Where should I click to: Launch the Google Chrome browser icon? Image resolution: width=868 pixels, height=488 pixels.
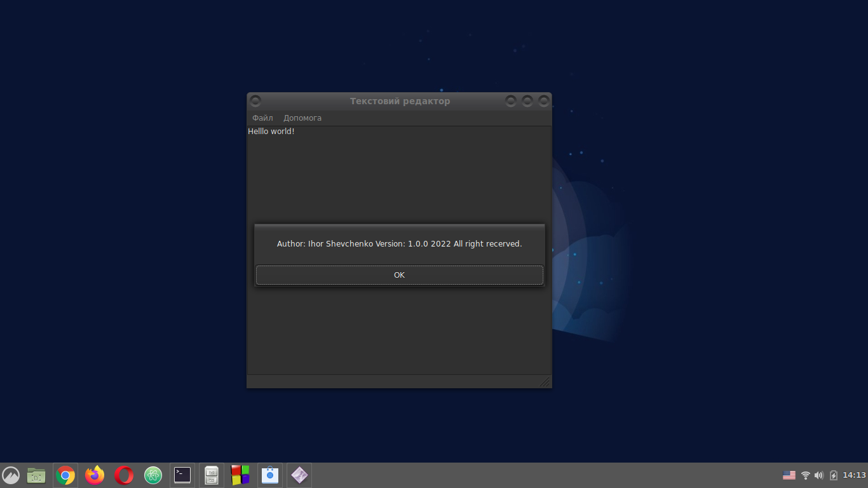65,475
